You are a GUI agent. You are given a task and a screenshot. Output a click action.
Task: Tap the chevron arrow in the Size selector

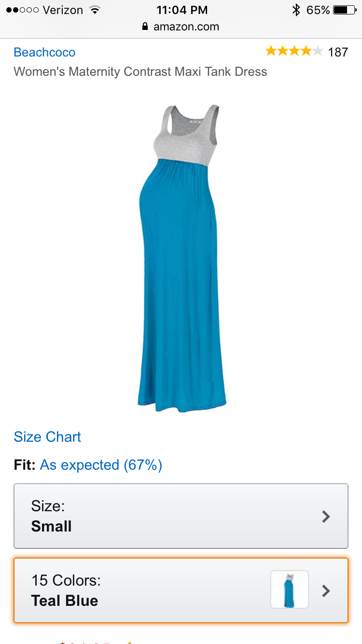point(326,517)
